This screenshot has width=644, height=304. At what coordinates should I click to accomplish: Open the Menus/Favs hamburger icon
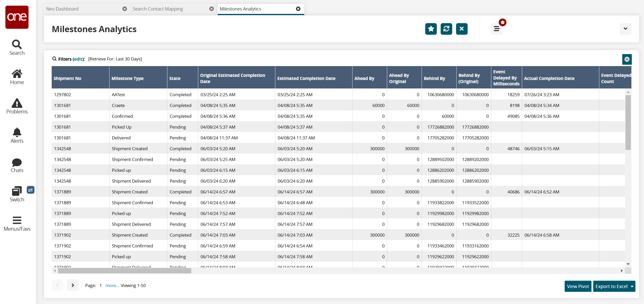[17, 223]
